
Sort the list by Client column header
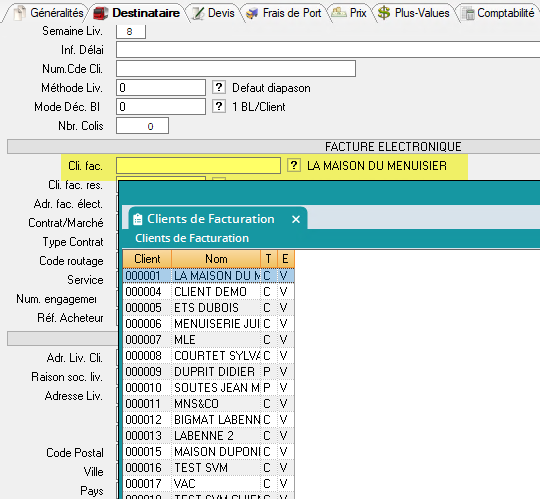tap(147, 259)
